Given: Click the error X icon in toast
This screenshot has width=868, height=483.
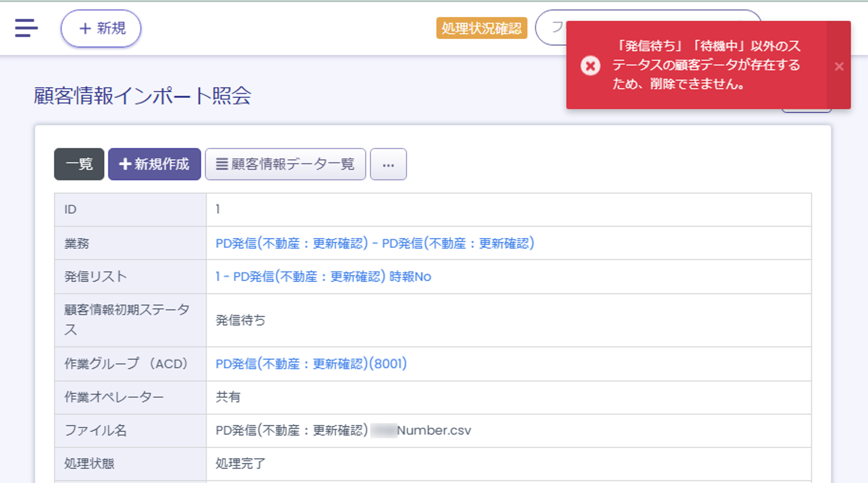Looking at the screenshot, I should [x=590, y=66].
